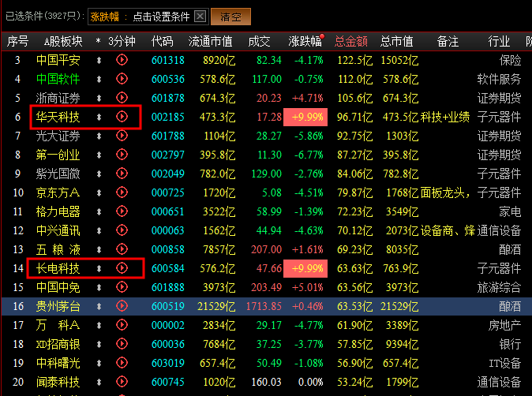Click the 软件服务 industry cell
This screenshot has width=532, height=396.
point(499,80)
